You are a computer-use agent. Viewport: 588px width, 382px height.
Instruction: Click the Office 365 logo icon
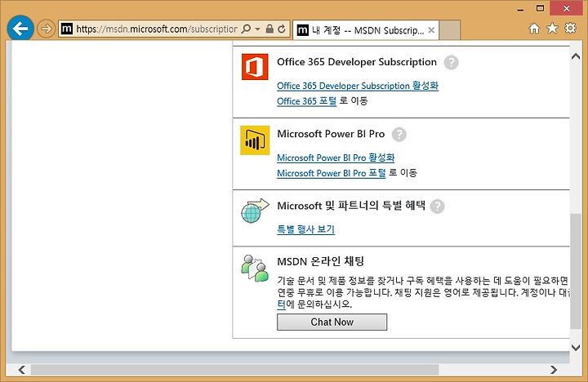coord(255,67)
